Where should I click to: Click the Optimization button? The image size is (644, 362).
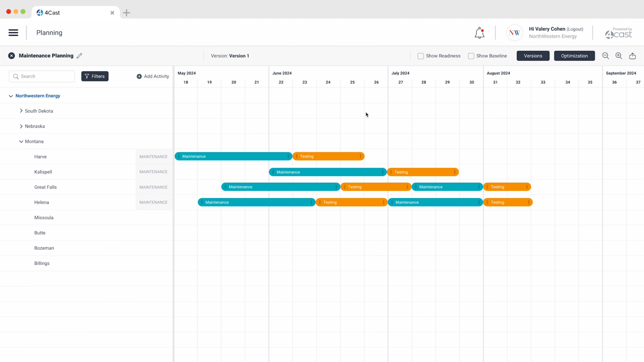tap(574, 56)
